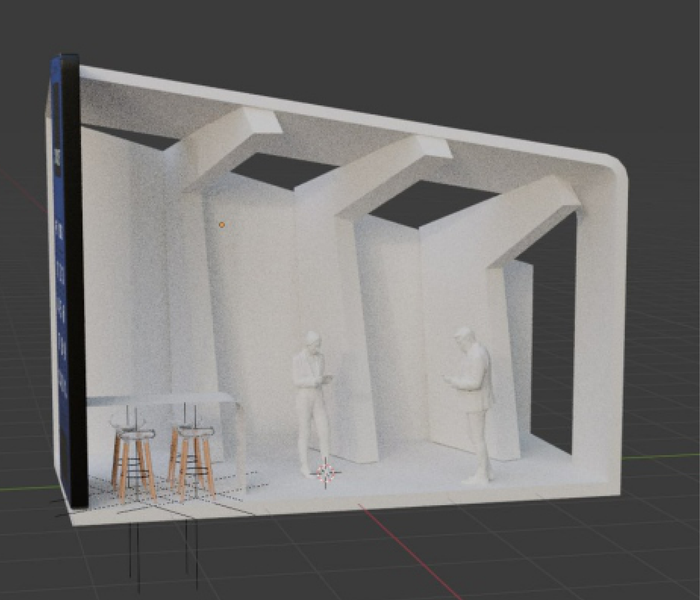Click the counter top behind the stools

159,399
